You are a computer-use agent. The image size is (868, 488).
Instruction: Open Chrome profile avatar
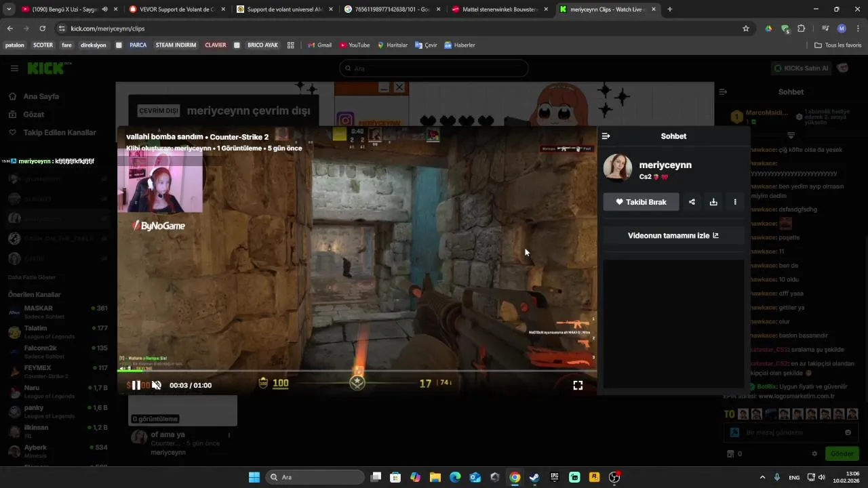click(x=842, y=28)
